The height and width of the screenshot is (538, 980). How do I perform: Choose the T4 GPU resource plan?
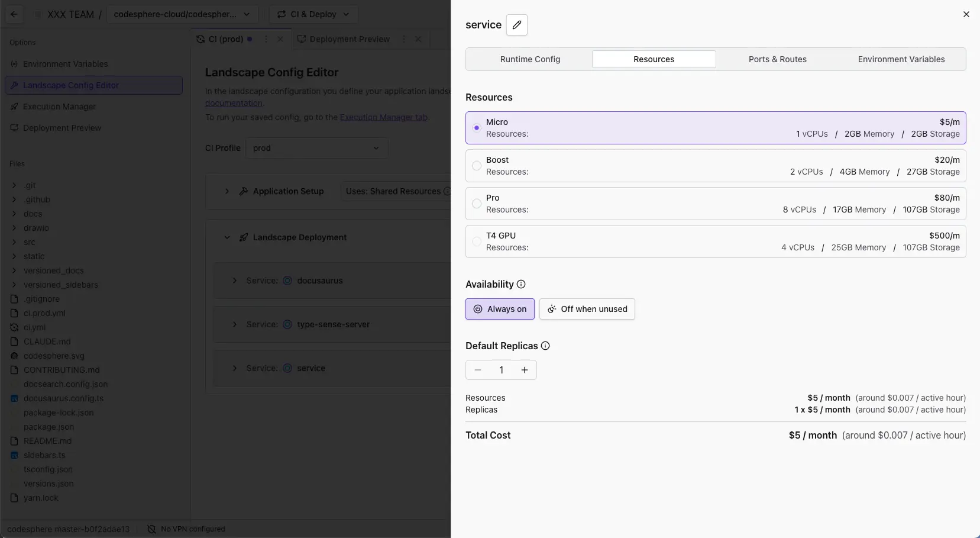(x=477, y=241)
